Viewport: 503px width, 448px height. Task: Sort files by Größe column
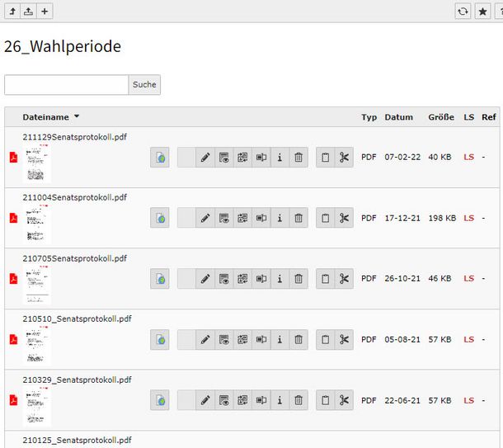click(440, 117)
